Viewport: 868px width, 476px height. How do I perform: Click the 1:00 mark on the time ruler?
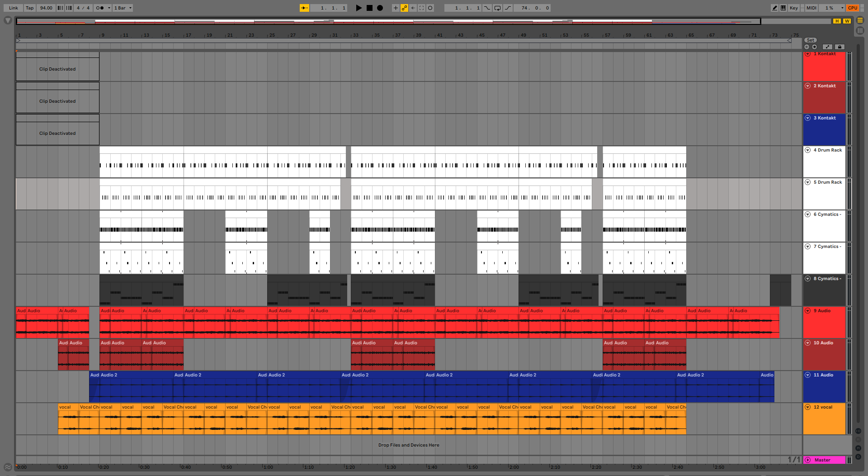pos(268,467)
